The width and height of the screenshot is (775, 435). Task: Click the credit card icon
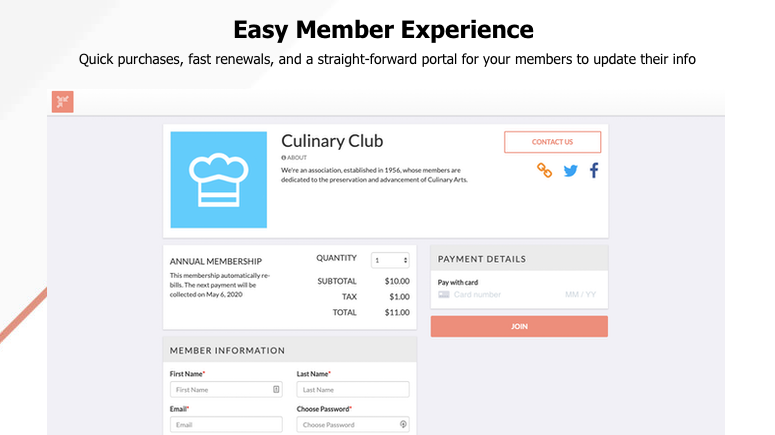444,295
